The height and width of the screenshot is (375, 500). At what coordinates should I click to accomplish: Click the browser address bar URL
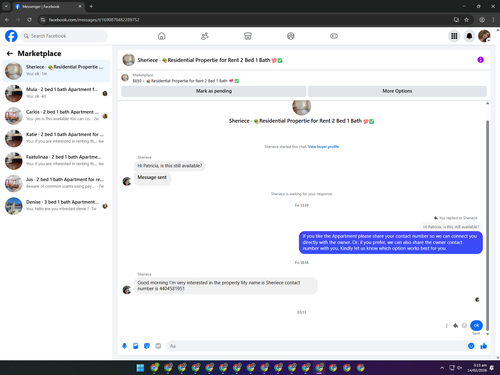94,20
